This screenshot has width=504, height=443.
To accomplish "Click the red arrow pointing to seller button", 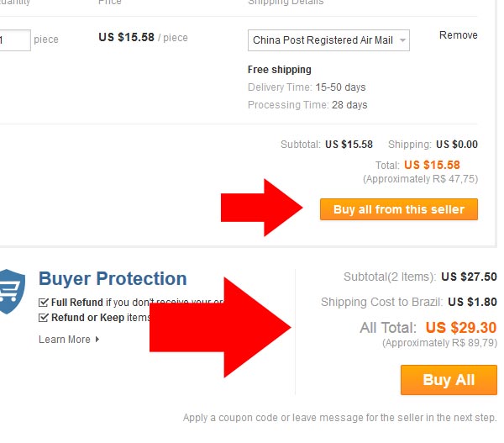I will click(261, 208).
